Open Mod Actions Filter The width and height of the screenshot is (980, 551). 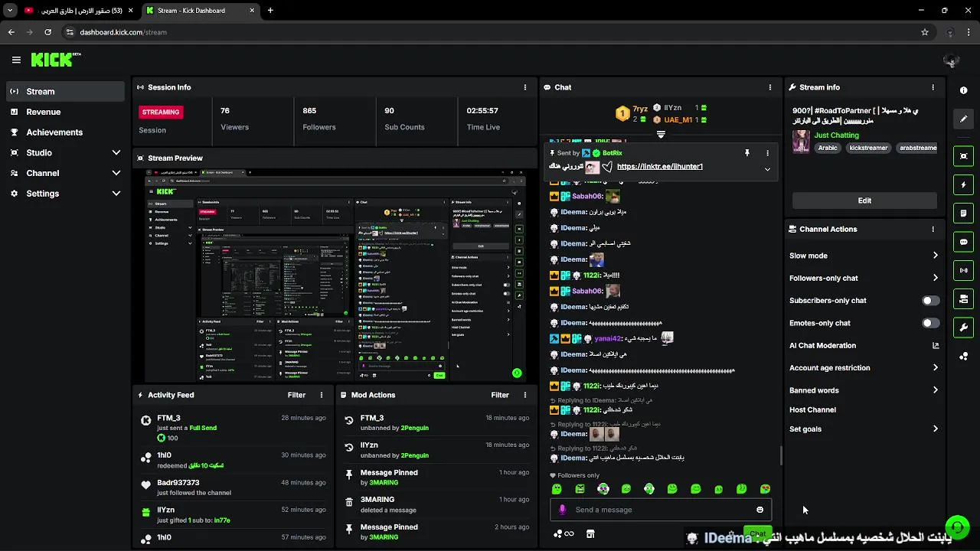click(500, 395)
